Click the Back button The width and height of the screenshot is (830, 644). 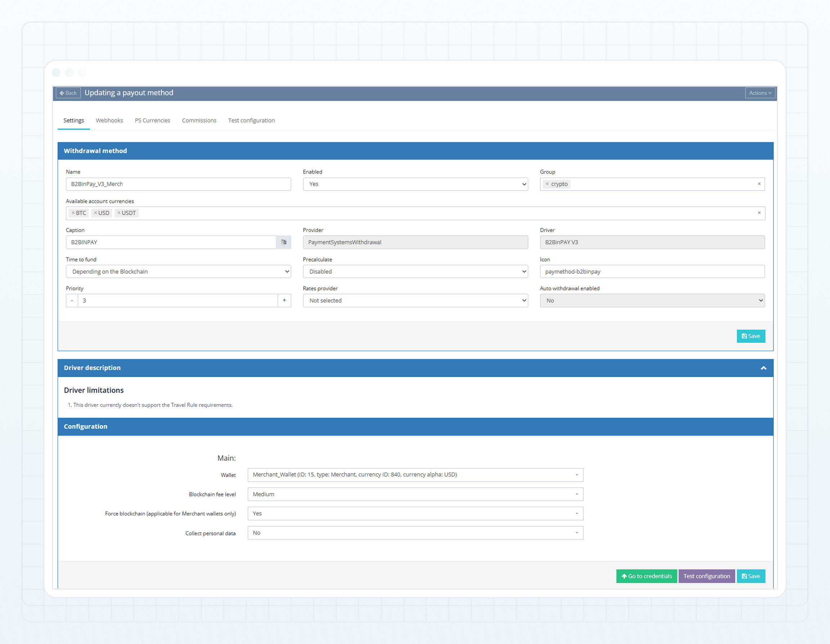pyautogui.click(x=68, y=93)
